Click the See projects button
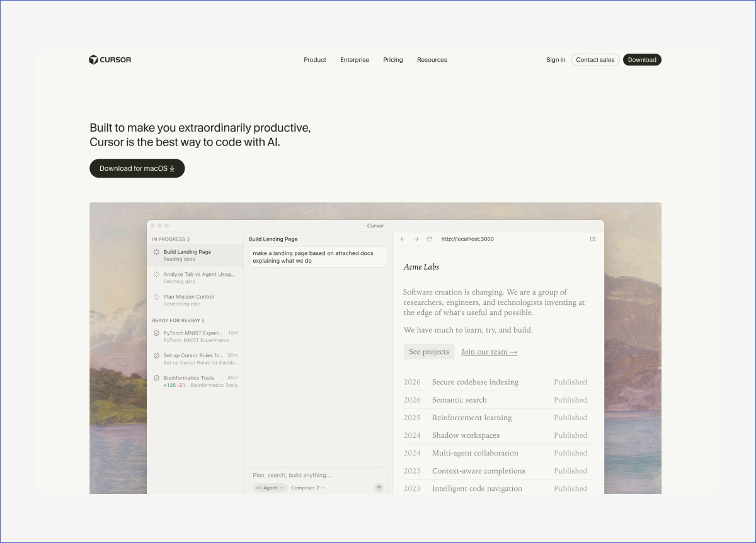The height and width of the screenshot is (543, 756). click(x=429, y=352)
